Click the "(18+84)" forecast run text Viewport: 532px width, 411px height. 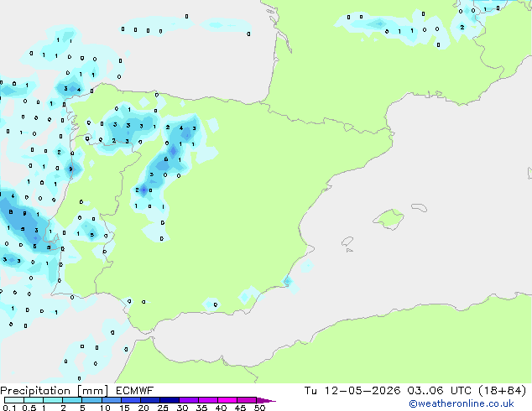(x=502, y=391)
